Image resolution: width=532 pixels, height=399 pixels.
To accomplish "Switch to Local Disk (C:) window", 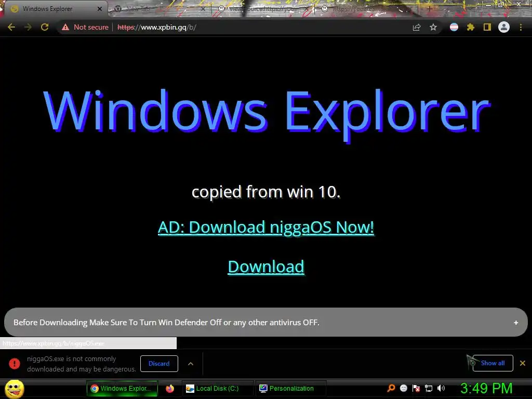I will [217, 389].
